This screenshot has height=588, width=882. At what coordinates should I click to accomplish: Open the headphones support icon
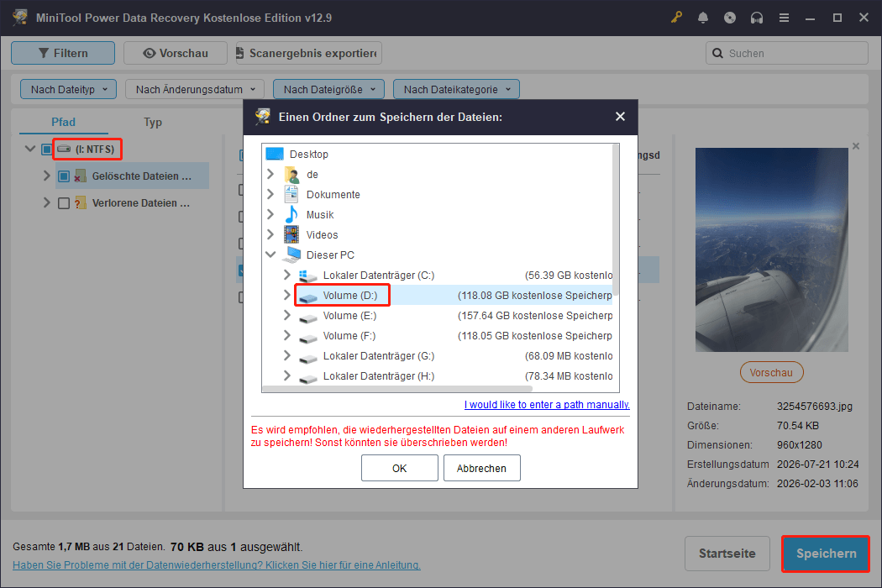[x=757, y=18]
